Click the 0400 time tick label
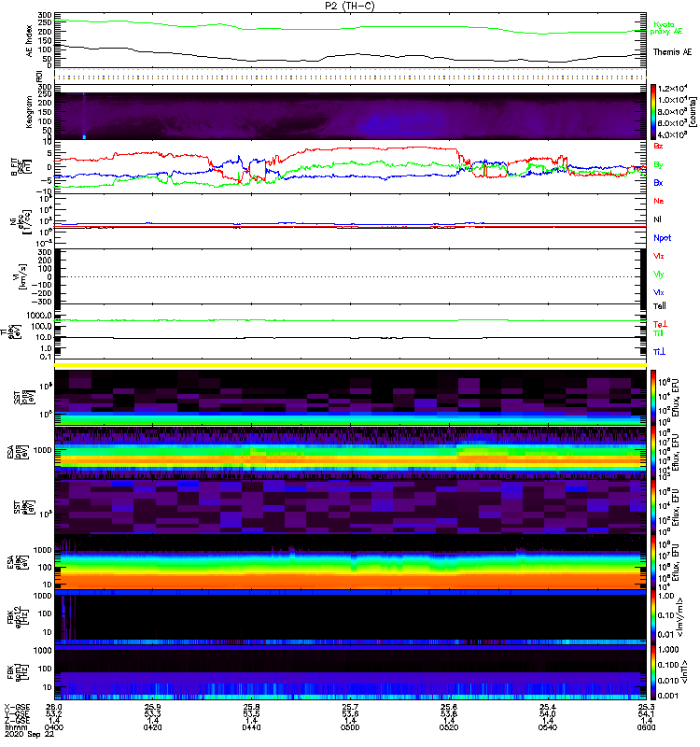The width and height of the screenshot is (700, 747). click(x=54, y=727)
